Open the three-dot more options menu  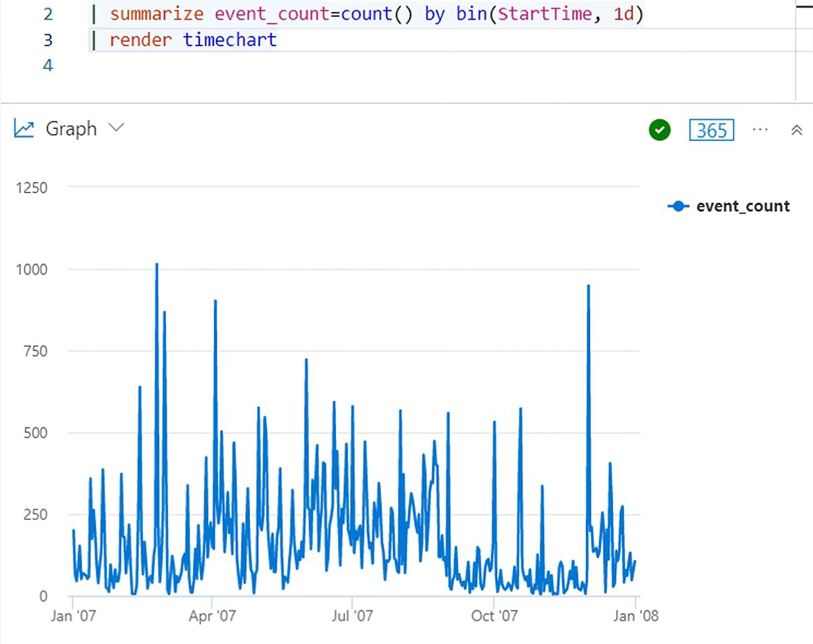click(x=760, y=129)
